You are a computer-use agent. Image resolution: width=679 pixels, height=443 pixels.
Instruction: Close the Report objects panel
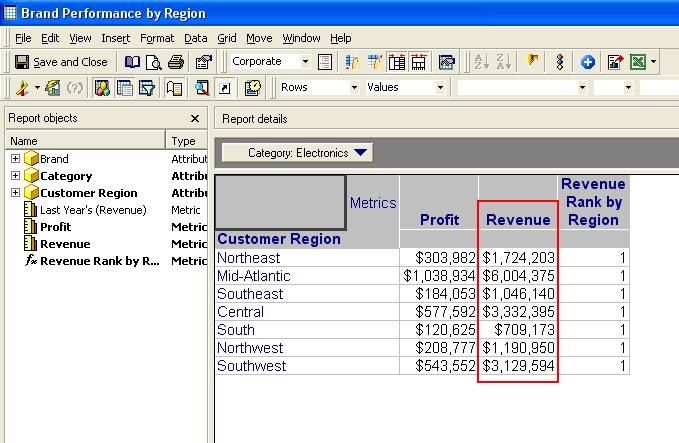[195, 118]
